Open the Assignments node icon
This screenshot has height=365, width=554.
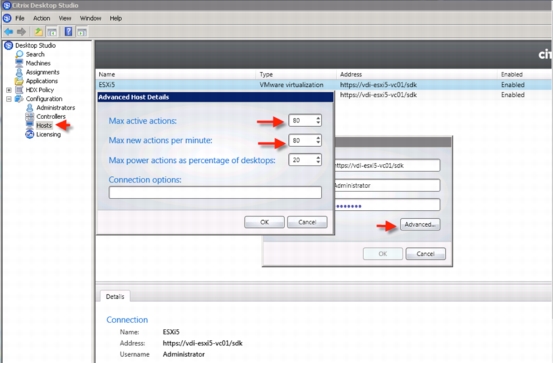pyautogui.click(x=19, y=72)
